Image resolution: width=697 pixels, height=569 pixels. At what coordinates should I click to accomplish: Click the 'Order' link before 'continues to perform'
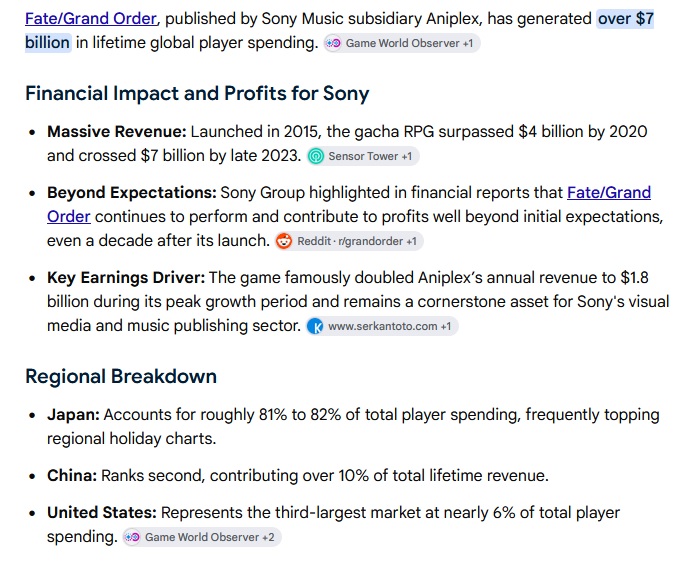[x=69, y=216]
